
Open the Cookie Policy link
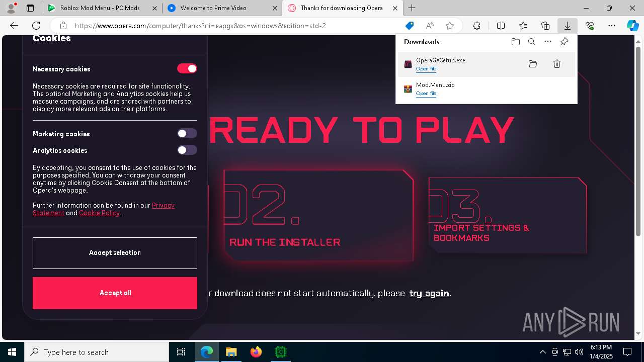coord(99,213)
